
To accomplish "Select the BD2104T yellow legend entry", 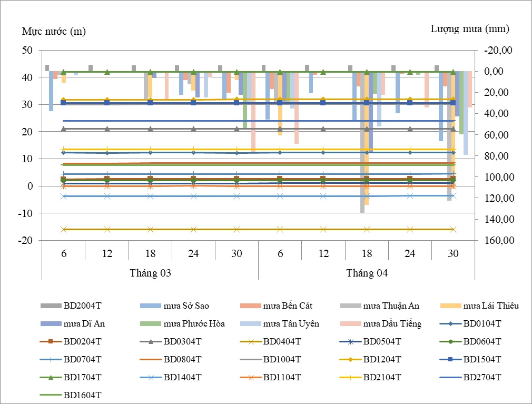I will [351, 377].
